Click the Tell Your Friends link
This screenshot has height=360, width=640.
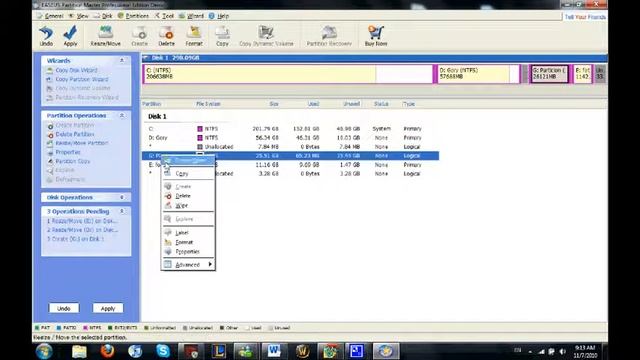[585, 17]
